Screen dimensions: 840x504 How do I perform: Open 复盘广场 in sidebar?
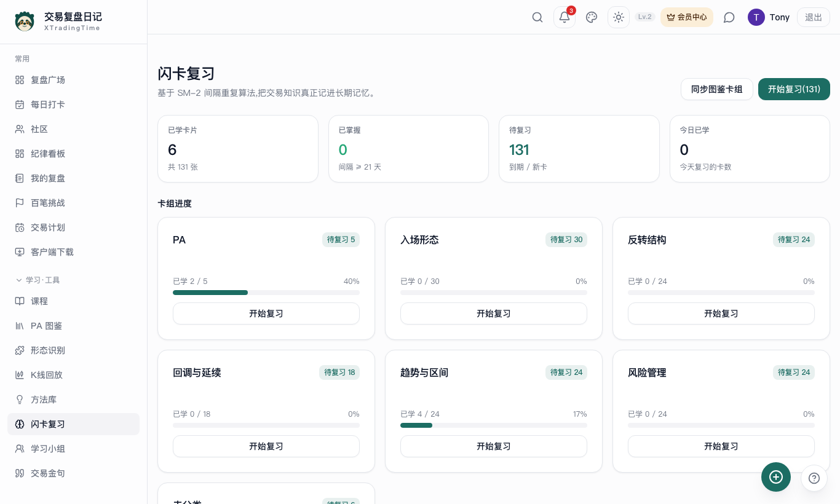73,80
